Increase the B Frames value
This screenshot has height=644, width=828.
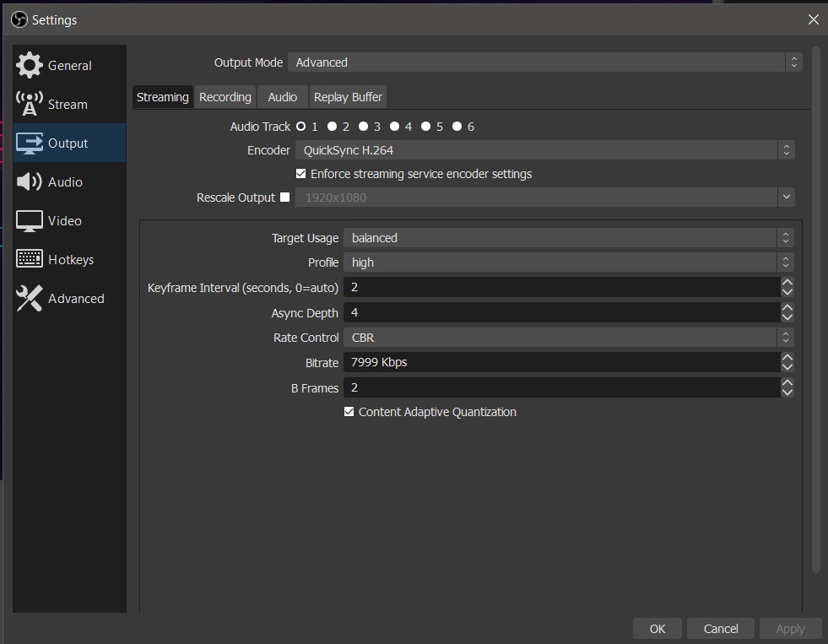click(787, 382)
